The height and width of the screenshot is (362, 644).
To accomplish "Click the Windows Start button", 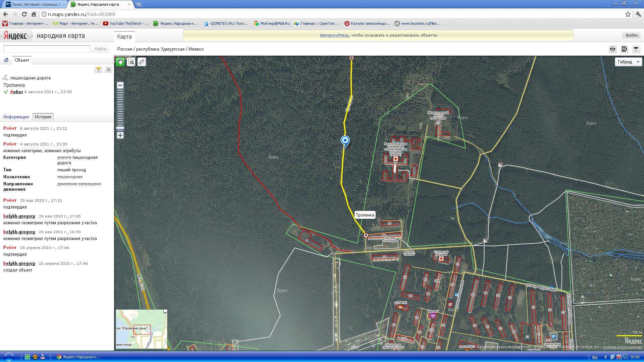I will [x=8, y=357].
